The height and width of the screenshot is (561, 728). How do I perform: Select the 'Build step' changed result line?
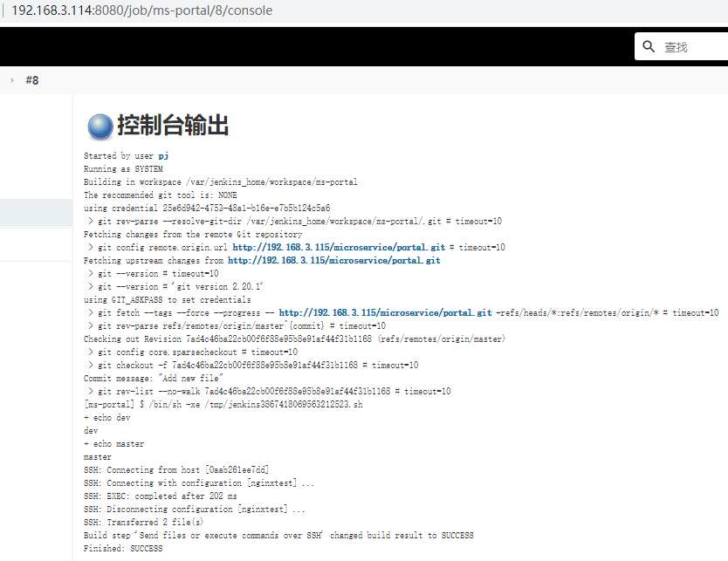[278, 536]
